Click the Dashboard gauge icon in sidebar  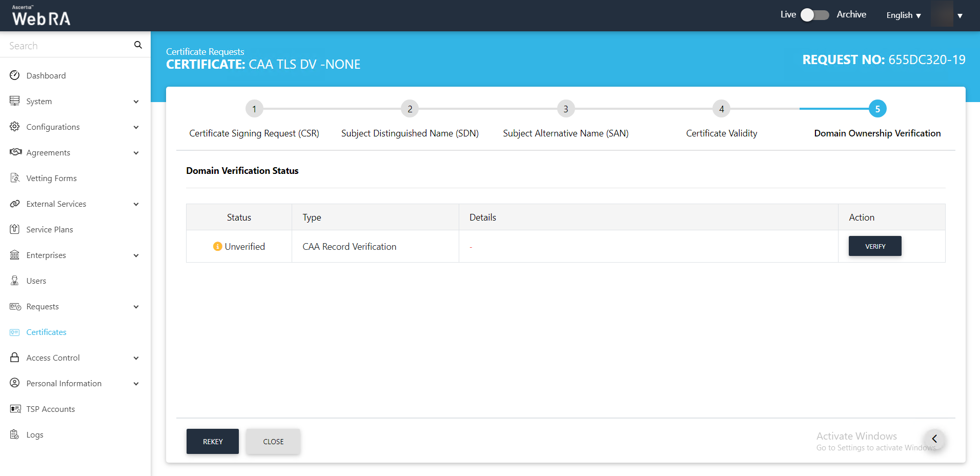pos(15,75)
